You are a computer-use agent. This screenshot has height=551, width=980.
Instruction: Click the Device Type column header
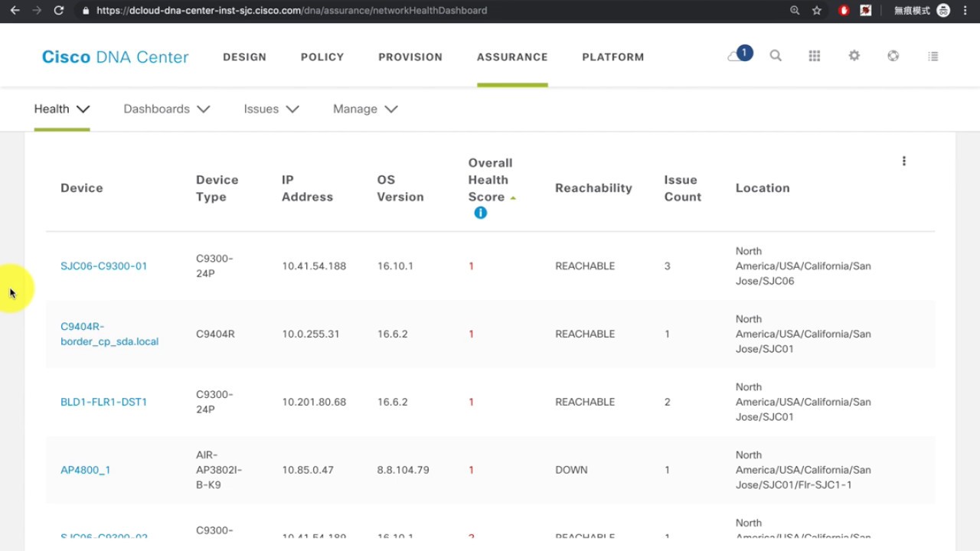217,188
